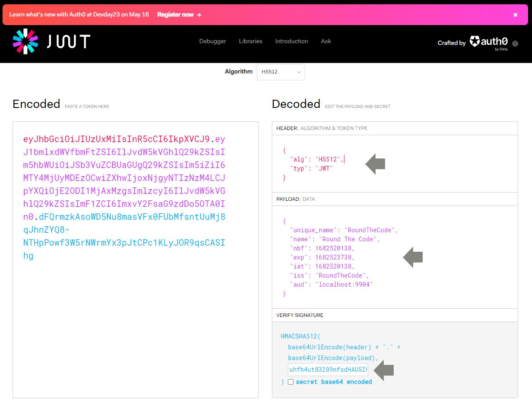Click the gray arrow beside the header JSON

[374, 163]
